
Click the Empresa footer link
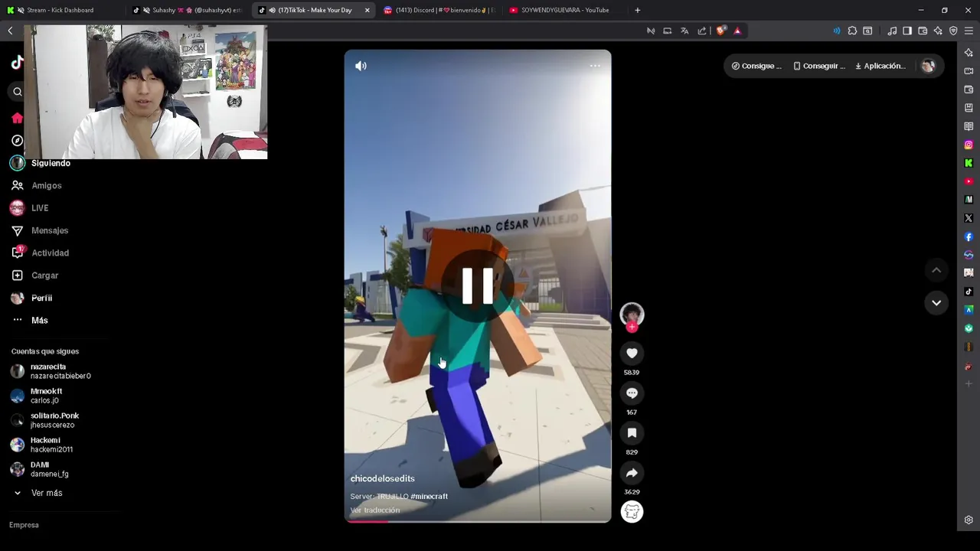pyautogui.click(x=24, y=525)
